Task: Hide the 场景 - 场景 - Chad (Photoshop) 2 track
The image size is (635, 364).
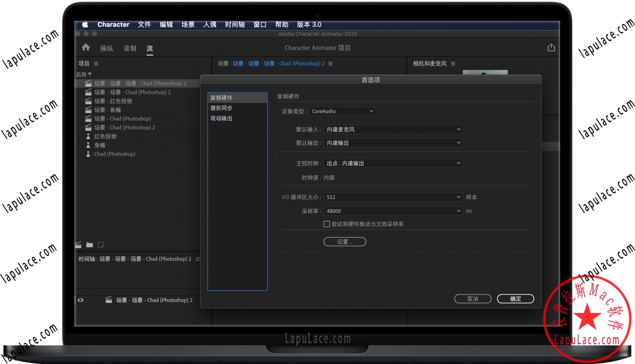Action: pos(80,300)
